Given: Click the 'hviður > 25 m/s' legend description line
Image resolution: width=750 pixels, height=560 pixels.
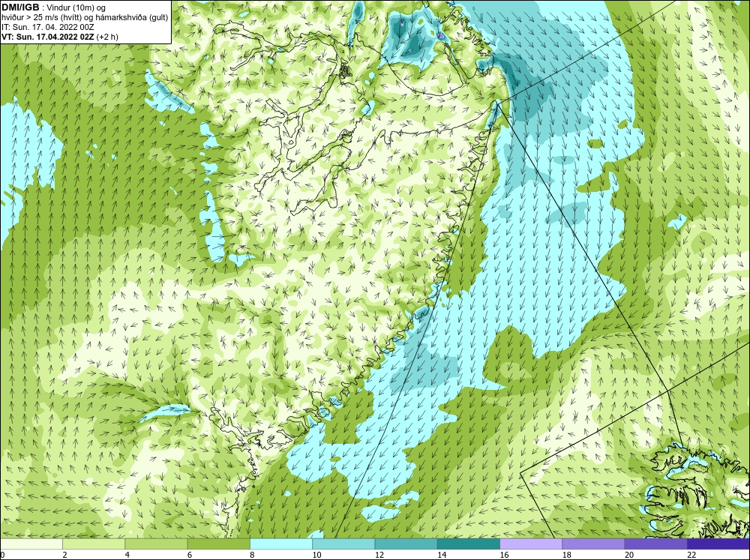Looking at the screenshot, I should (85, 18).
